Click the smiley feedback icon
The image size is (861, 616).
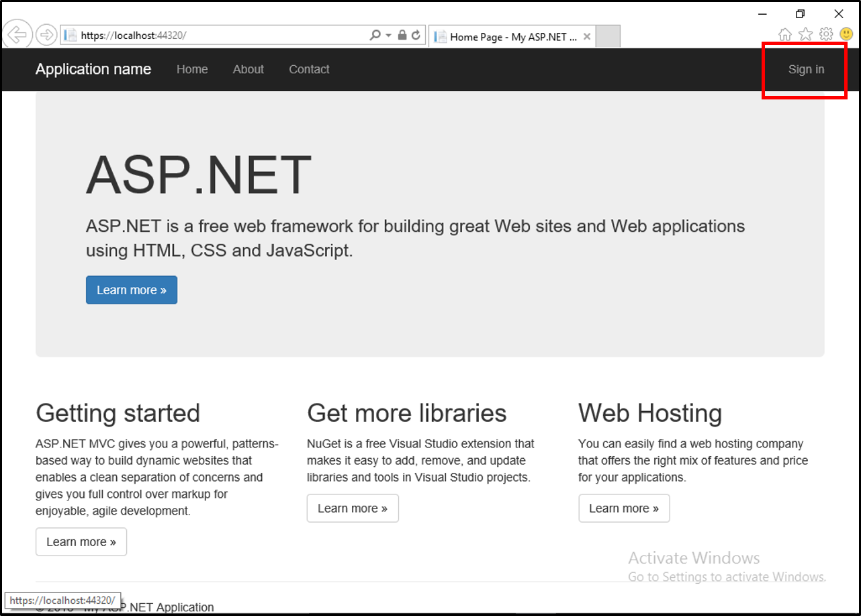[846, 34]
